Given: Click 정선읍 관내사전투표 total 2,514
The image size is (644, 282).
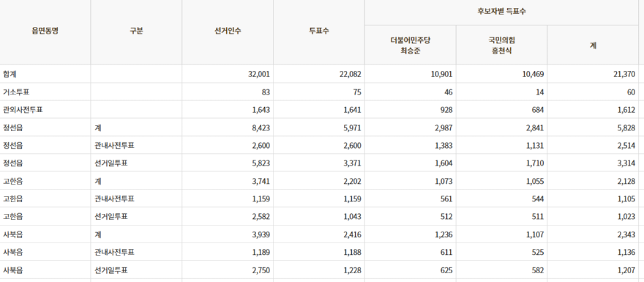Looking at the screenshot, I should pyautogui.click(x=626, y=146).
